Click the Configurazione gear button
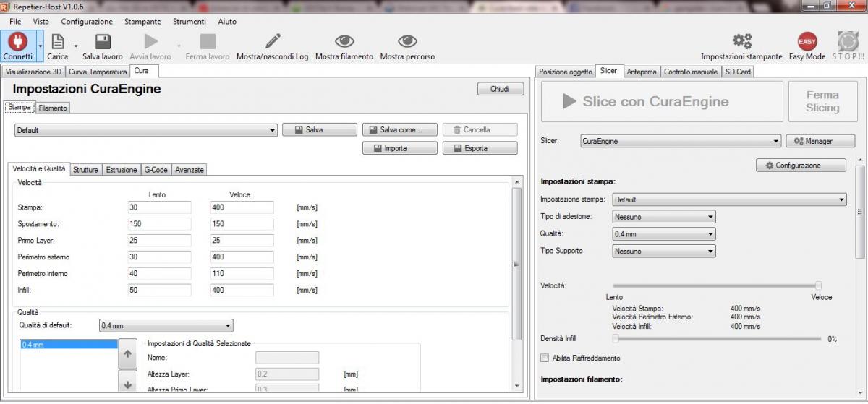 (801, 166)
